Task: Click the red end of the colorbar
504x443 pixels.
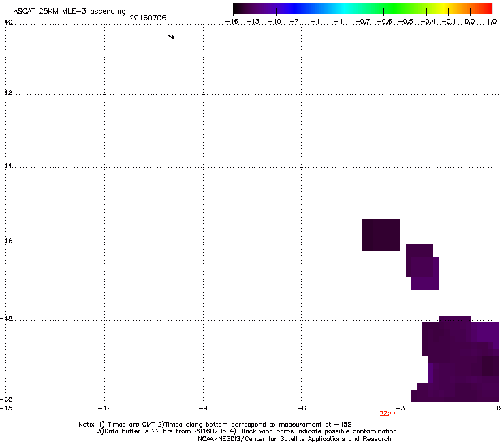Action: [x=486, y=9]
